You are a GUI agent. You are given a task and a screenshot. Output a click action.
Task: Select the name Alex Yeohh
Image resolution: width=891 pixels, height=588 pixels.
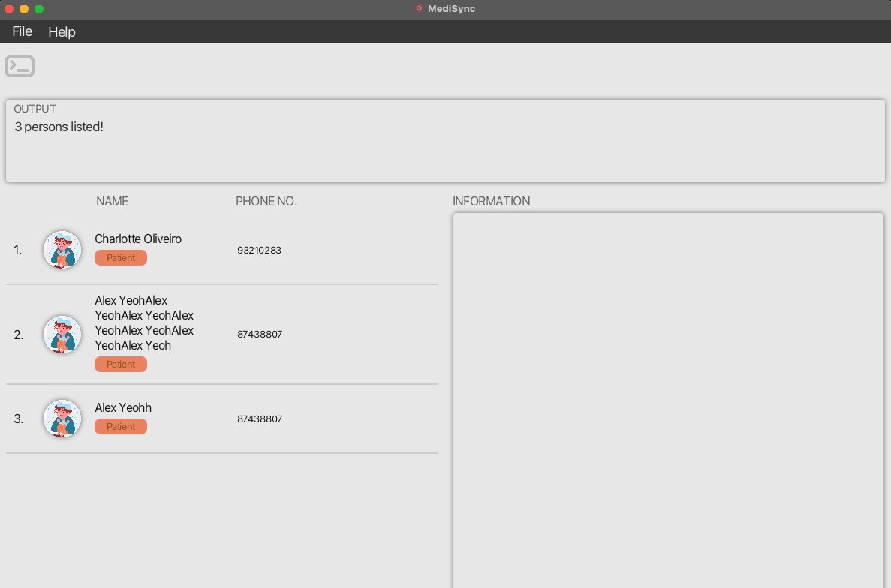point(123,407)
